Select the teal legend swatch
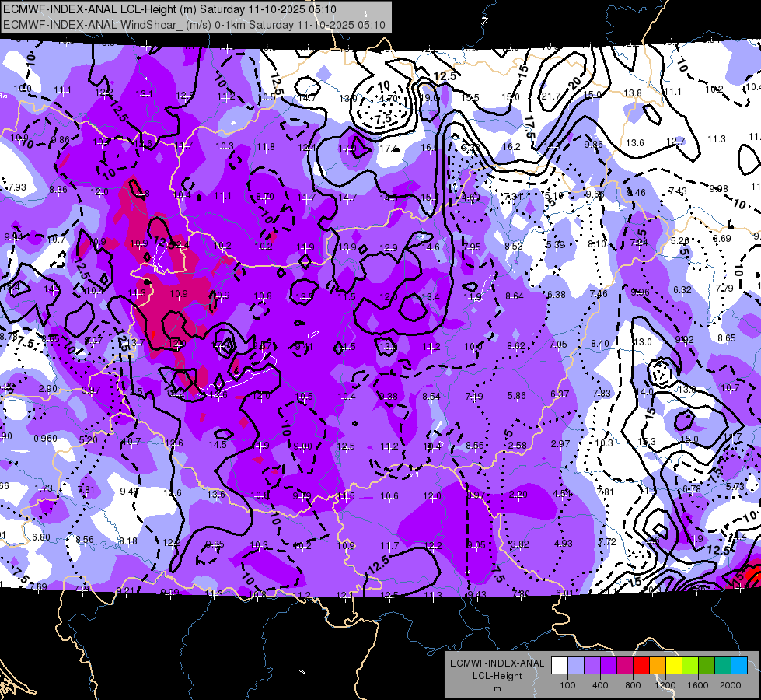The image size is (761, 700). click(723, 665)
